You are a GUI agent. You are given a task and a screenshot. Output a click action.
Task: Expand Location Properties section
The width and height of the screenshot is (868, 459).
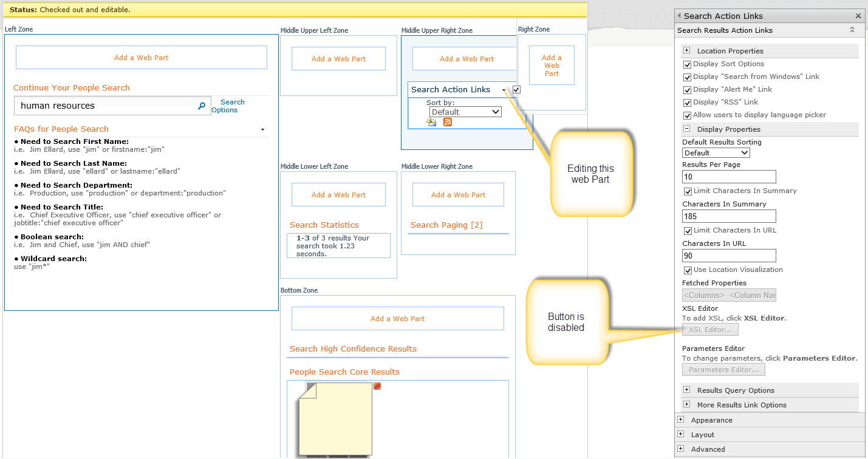[x=687, y=50]
